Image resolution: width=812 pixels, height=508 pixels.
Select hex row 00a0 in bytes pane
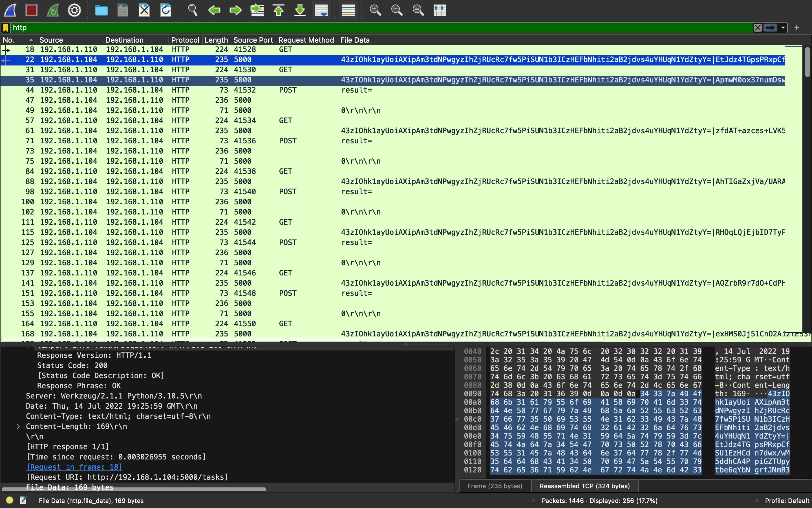click(x=626, y=402)
